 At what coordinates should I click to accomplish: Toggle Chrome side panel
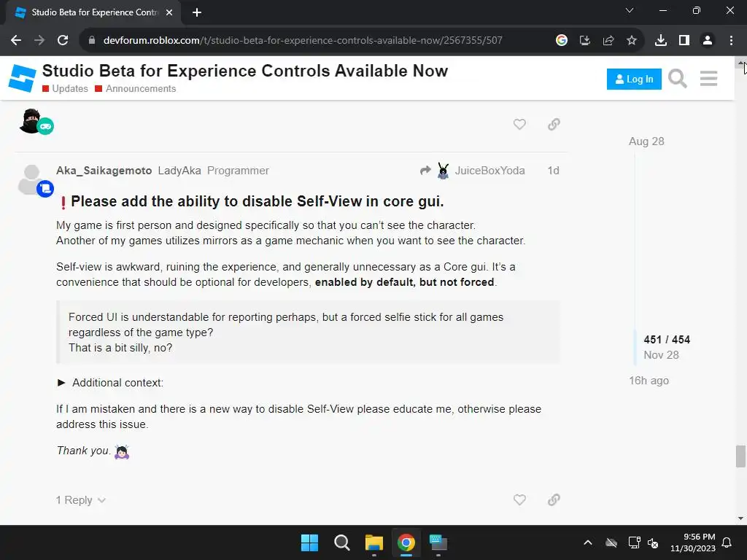click(684, 41)
